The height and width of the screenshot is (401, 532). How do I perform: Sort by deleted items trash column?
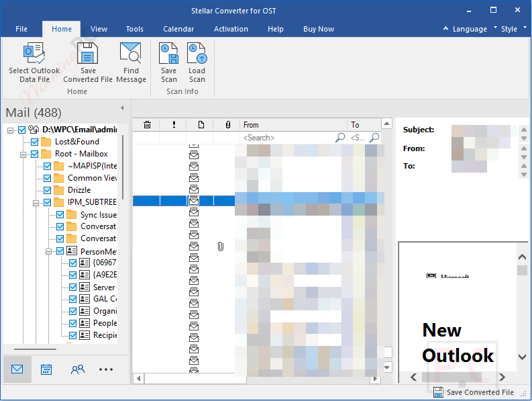(147, 125)
